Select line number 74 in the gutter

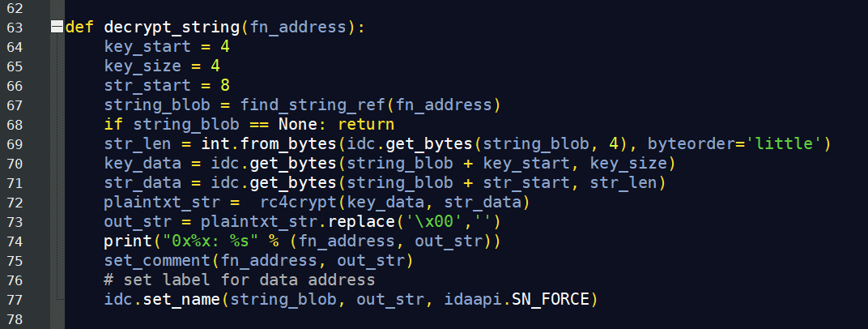[15, 241]
